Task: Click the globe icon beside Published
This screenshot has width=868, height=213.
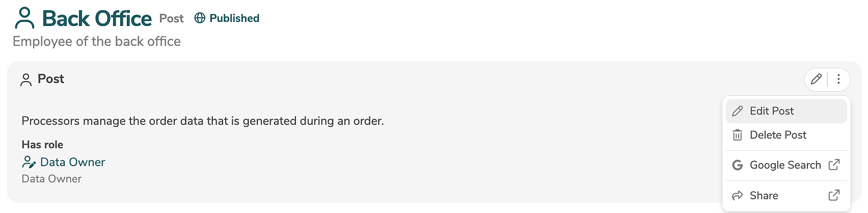Action: (200, 18)
